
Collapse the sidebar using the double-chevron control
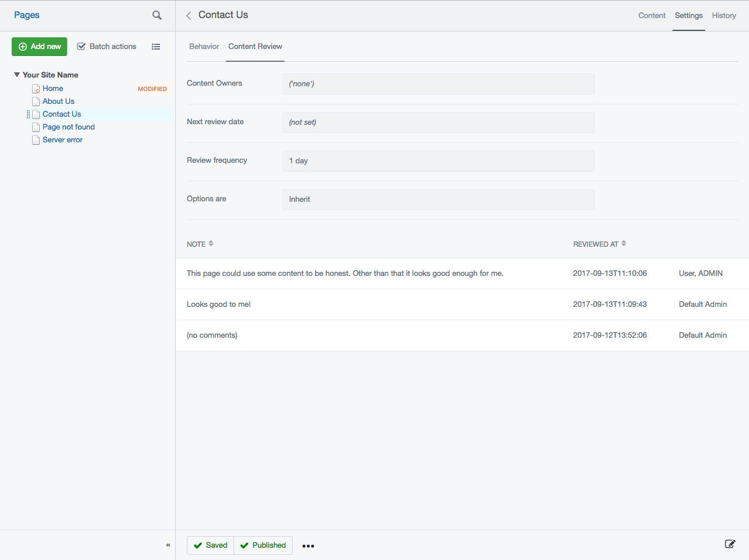click(x=168, y=545)
